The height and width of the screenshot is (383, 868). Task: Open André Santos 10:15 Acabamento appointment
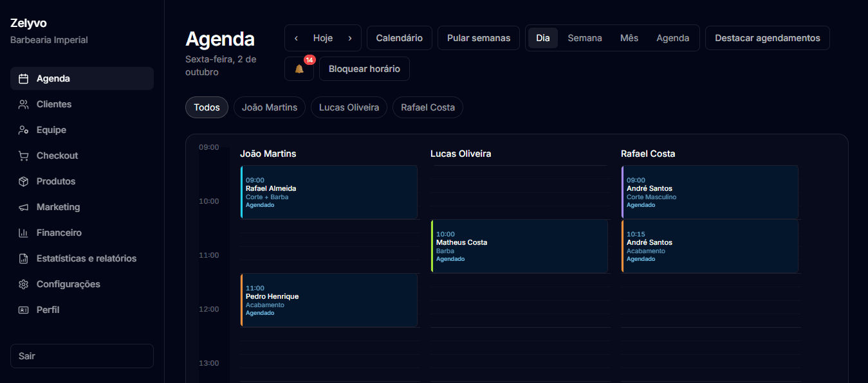point(710,246)
